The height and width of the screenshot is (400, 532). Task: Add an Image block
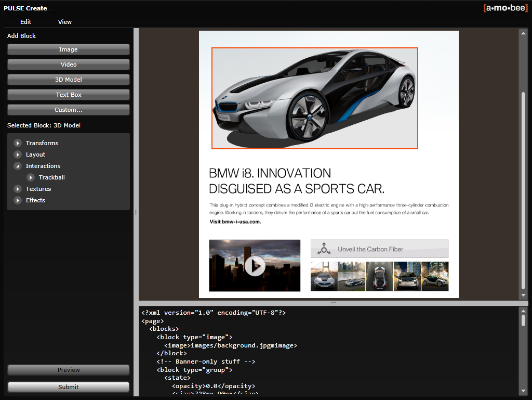pyautogui.click(x=68, y=49)
